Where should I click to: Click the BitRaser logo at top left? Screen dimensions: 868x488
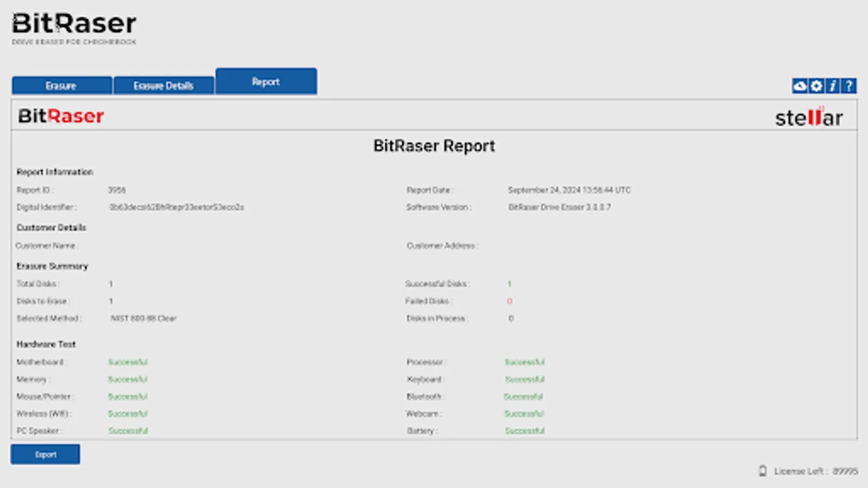pos(73,23)
